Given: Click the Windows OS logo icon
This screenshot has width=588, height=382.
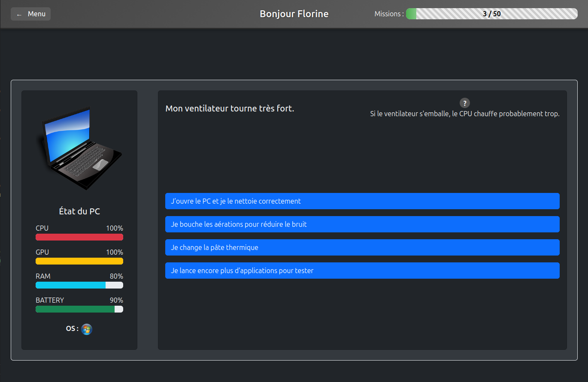Looking at the screenshot, I should (87, 329).
